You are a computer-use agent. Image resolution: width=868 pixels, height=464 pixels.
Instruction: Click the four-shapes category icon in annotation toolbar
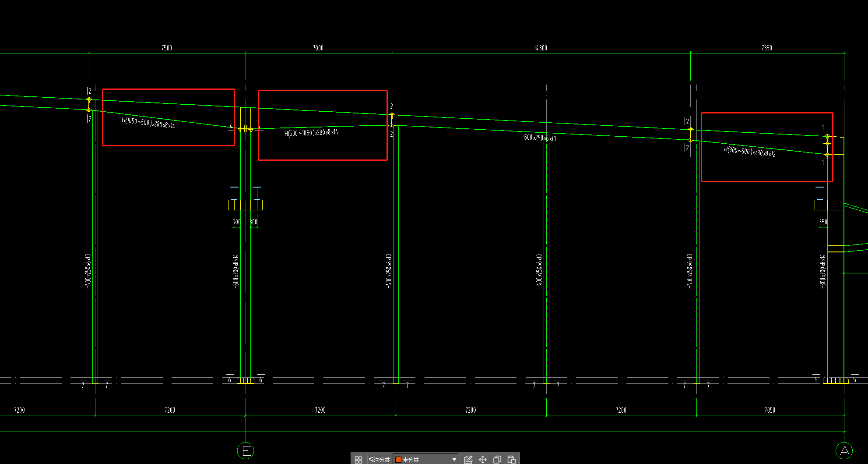click(x=358, y=459)
